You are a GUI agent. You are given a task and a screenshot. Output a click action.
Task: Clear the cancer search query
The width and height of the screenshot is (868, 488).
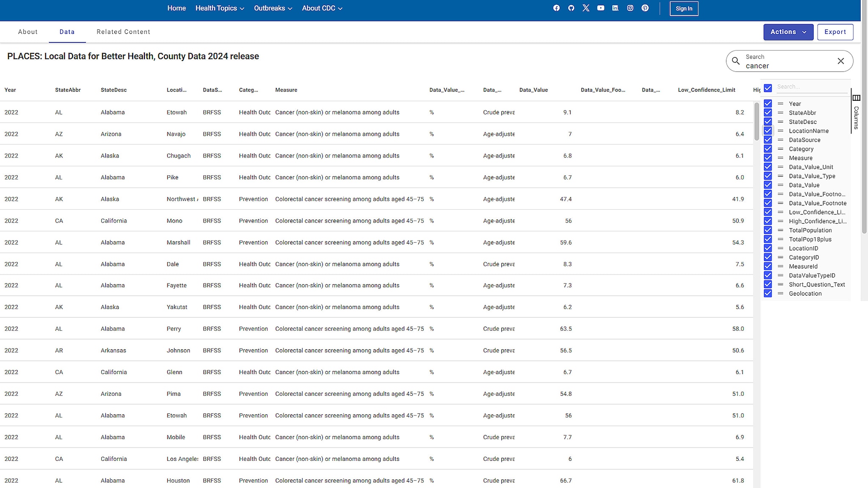coord(841,61)
